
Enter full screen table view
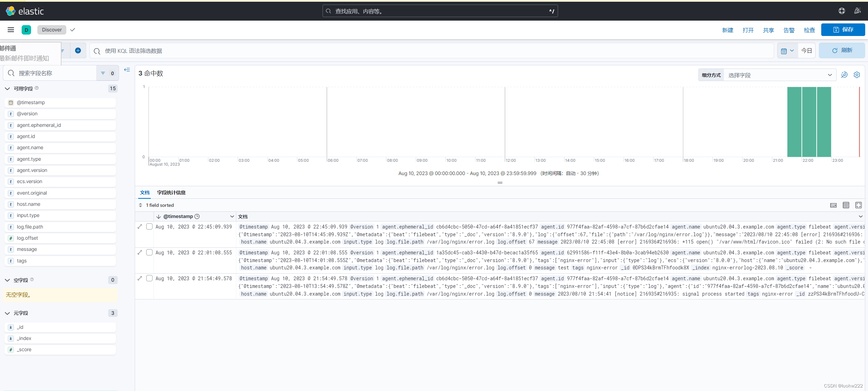(x=859, y=205)
